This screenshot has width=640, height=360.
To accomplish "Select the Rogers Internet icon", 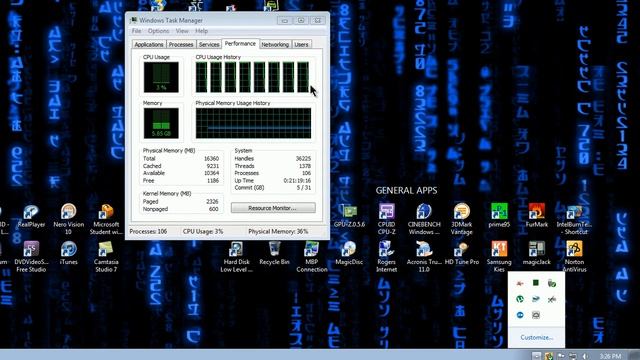I will point(387,257).
